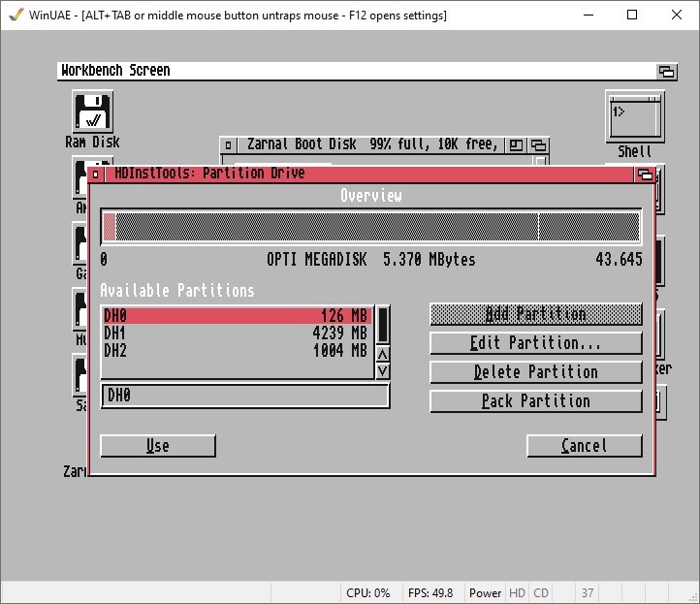
Task: Open the Ram Disk icon
Action: tap(92, 111)
